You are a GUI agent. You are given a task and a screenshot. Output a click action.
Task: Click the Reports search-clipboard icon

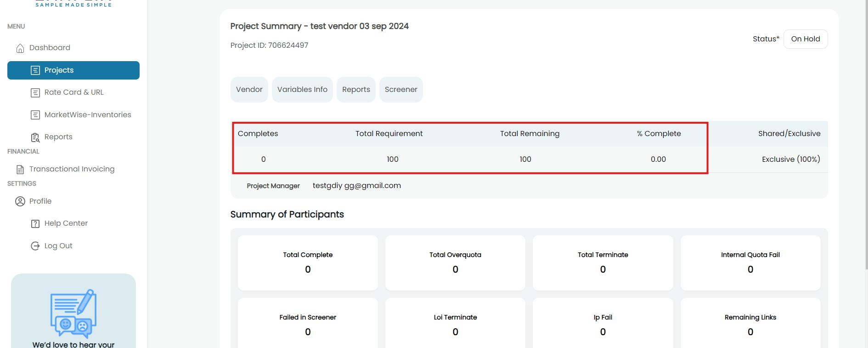[x=35, y=137]
